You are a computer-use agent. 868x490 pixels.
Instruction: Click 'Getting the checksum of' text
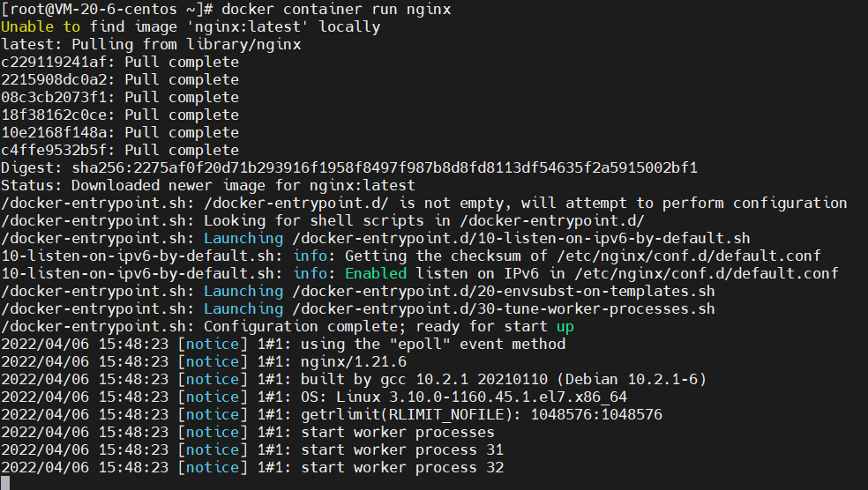pos(446,256)
